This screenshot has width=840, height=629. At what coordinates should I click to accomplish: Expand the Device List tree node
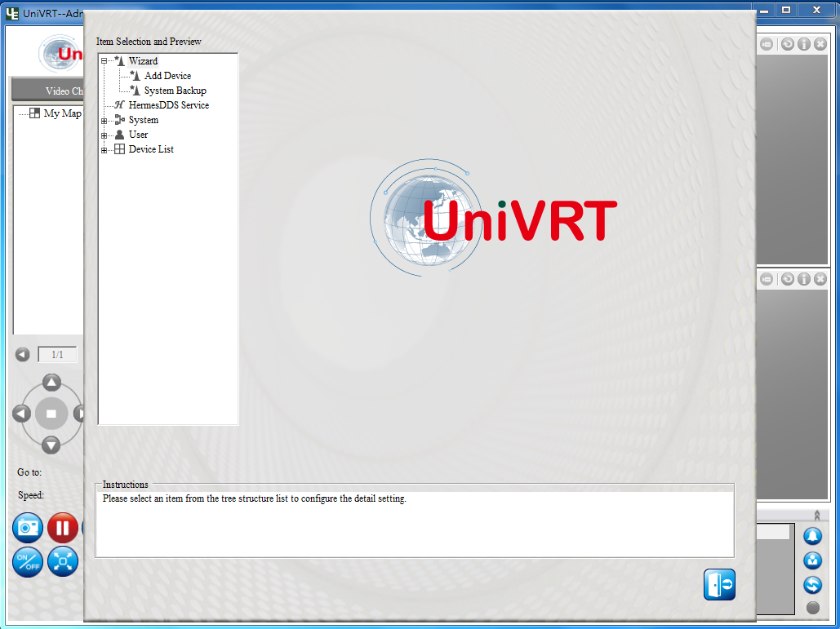[104, 150]
